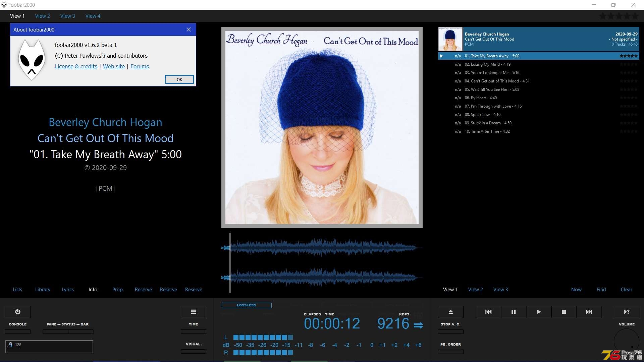Click the Stop playback button
This screenshot has height=362, width=644.
563,312
